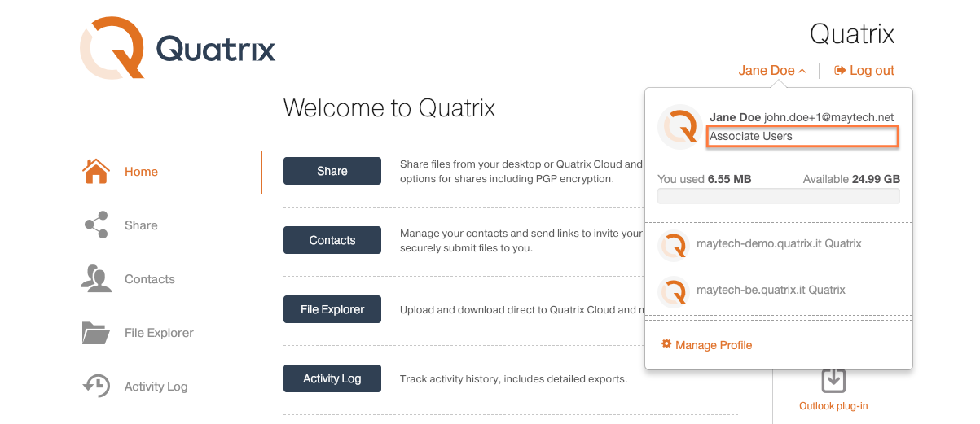The height and width of the screenshot is (424, 980).
Task: Click the Quatrix logo at top left
Action: pos(178,49)
